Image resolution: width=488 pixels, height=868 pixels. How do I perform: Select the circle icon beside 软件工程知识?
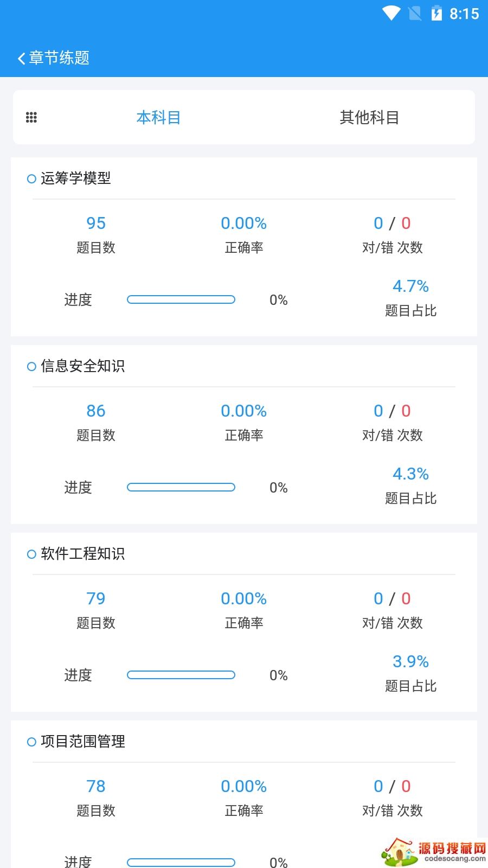coord(31,554)
